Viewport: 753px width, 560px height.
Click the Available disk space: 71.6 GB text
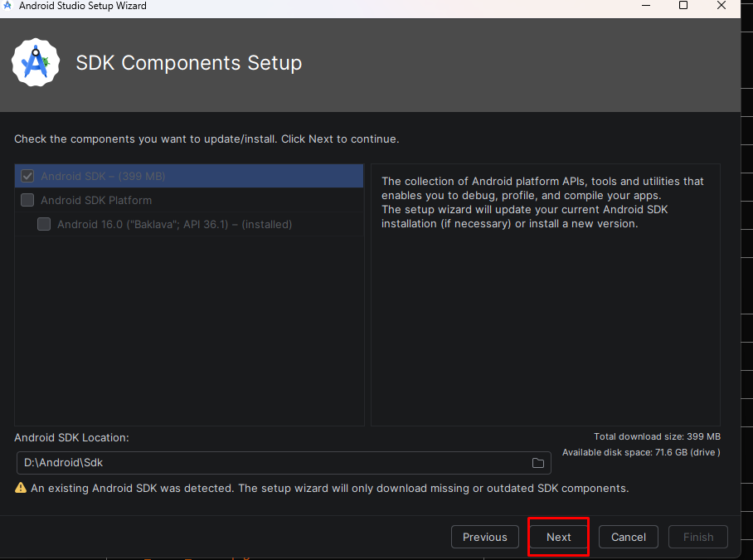click(x=641, y=452)
